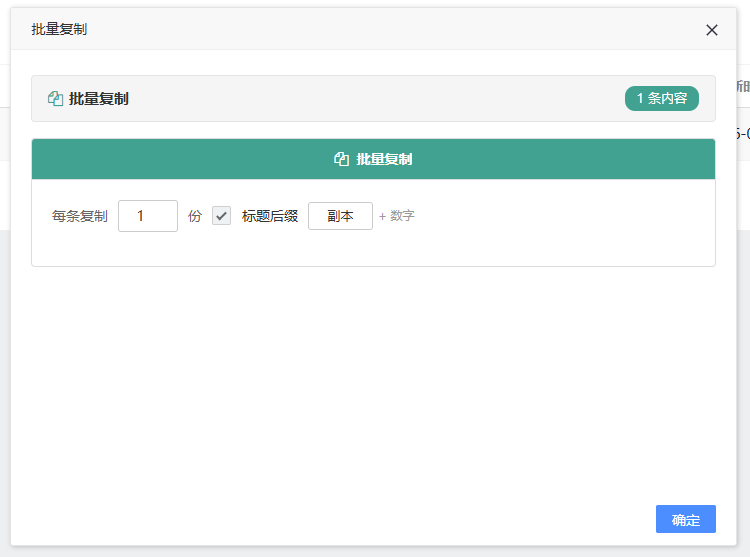Screen dimensions: 750x557
Task: Click the 标题后缀 label text
Action: pyautogui.click(x=270, y=216)
